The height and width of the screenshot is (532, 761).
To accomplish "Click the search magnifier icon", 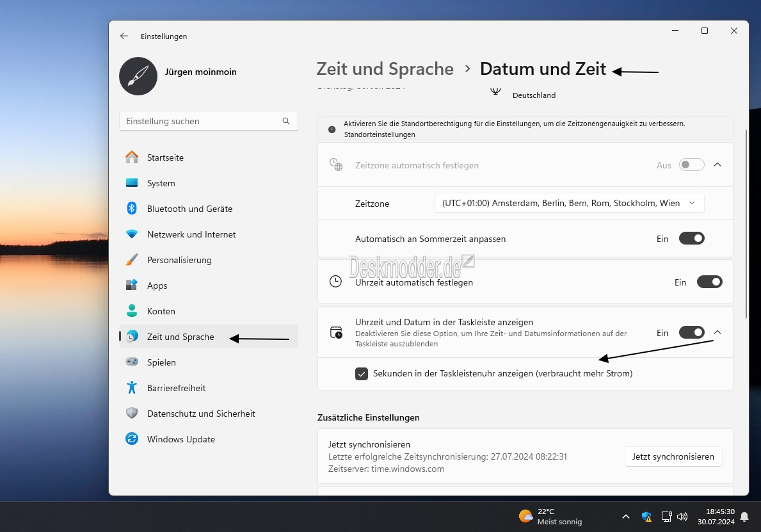I will (x=286, y=121).
